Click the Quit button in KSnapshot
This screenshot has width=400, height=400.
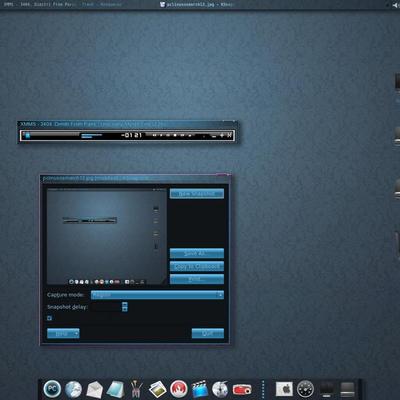pos(208,333)
